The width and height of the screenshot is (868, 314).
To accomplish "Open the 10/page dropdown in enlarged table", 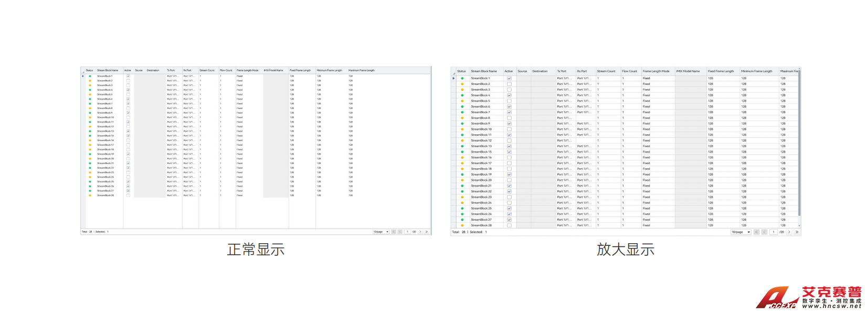I will 740,232.
